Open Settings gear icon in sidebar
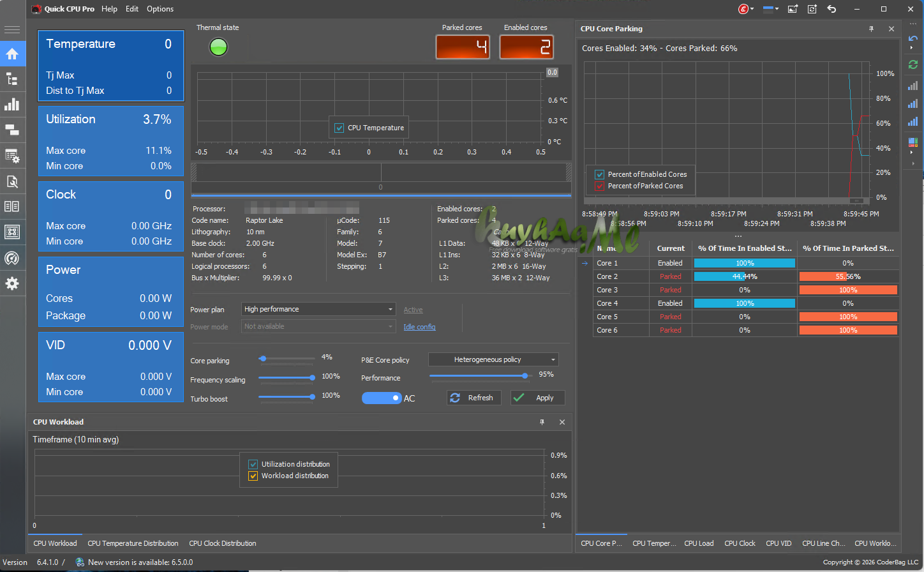Viewport: 924px width, 572px height. 12,283
